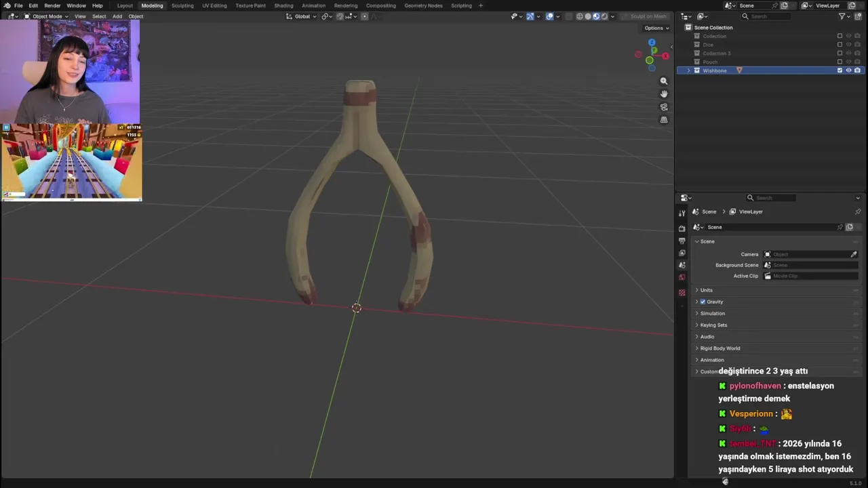The height and width of the screenshot is (488, 868).
Task: Open the viewport Add menu
Action: [117, 16]
